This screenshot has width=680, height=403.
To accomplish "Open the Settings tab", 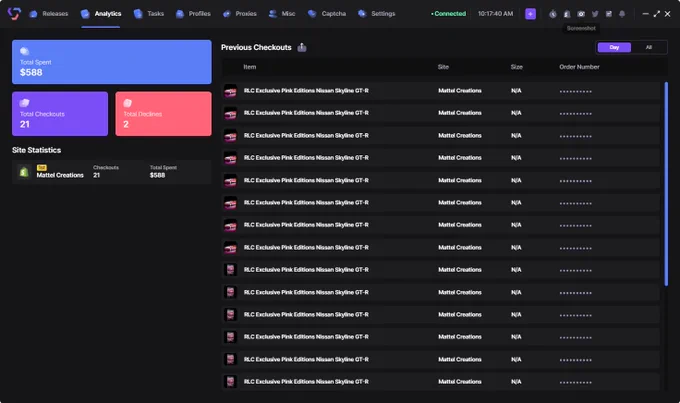I will (376, 14).
